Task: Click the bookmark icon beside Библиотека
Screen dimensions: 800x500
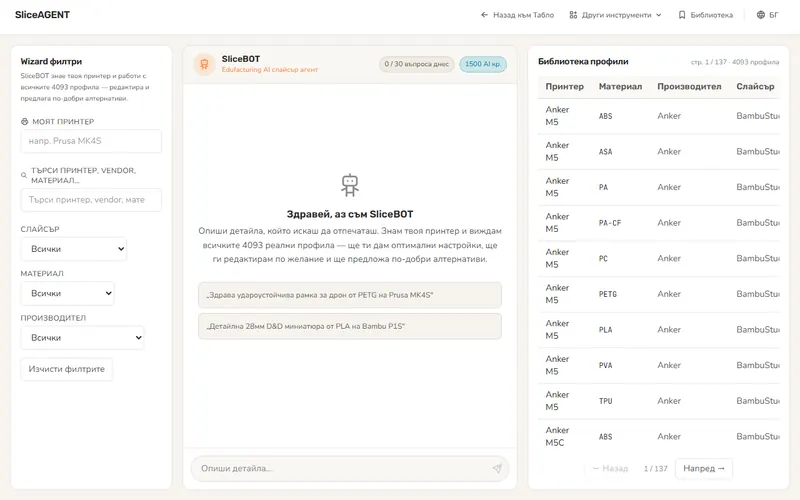Action: click(682, 15)
